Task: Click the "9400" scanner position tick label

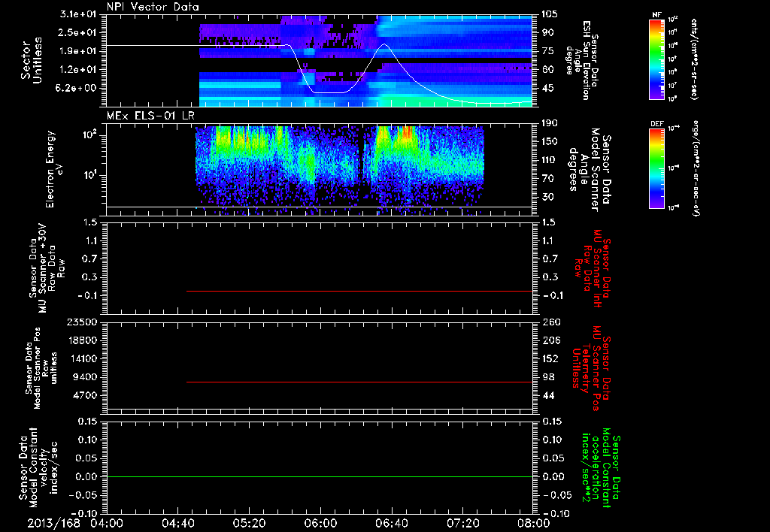Action: point(84,377)
